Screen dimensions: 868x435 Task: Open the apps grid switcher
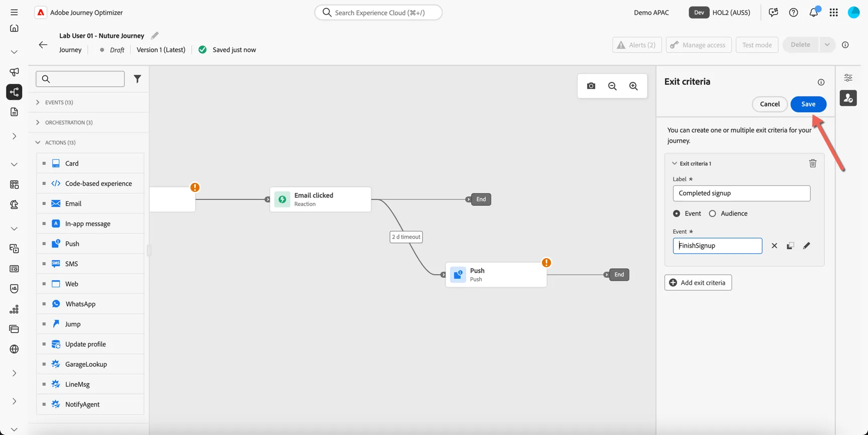click(x=834, y=13)
